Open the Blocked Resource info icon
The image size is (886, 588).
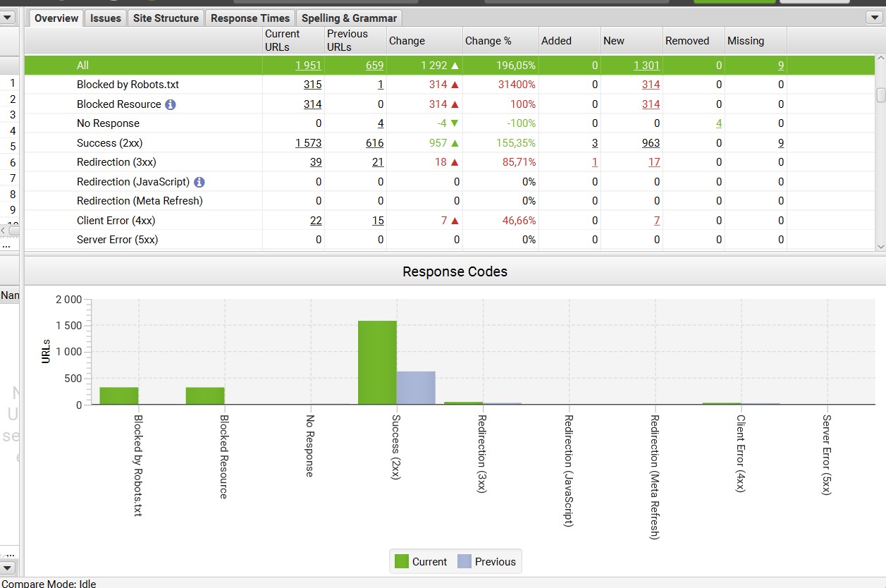[170, 104]
